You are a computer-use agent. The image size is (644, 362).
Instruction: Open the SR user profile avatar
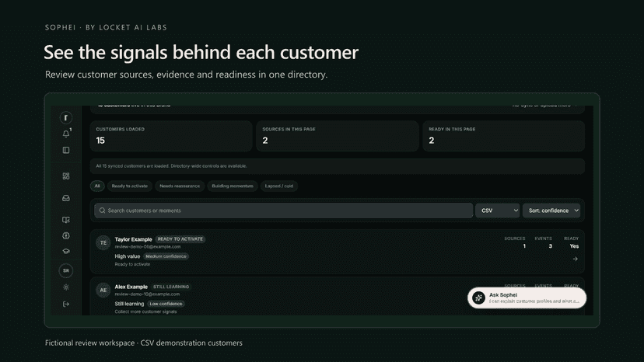(x=65, y=270)
